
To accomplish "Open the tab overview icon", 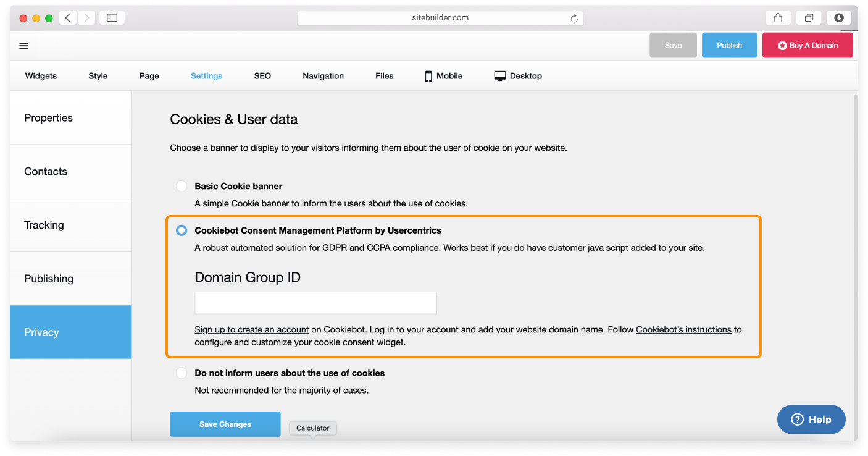I will point(809,18).
